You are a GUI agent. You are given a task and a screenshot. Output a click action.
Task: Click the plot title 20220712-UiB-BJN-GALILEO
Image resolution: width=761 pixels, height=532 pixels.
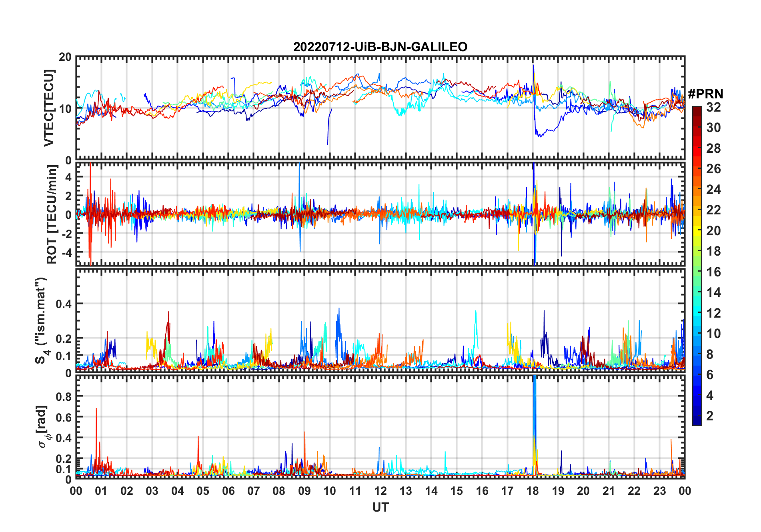[x=380, y=47]
